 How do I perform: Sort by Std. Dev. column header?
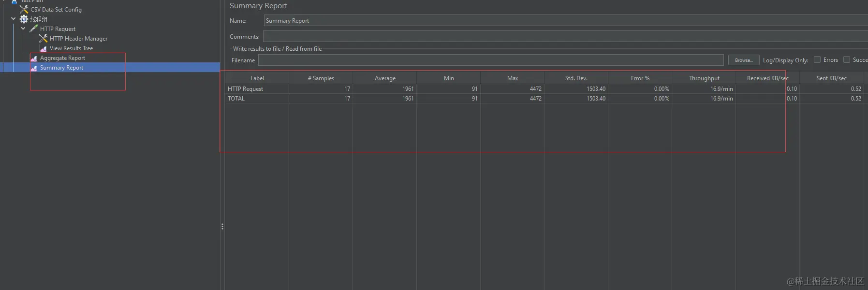(x=576, y=78)
